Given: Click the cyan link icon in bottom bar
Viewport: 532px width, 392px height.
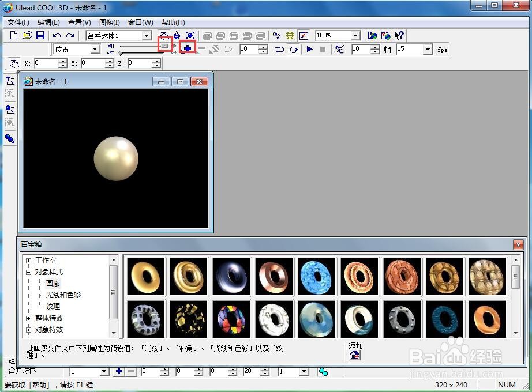Looking at the screenshot, I should (323, 372).
